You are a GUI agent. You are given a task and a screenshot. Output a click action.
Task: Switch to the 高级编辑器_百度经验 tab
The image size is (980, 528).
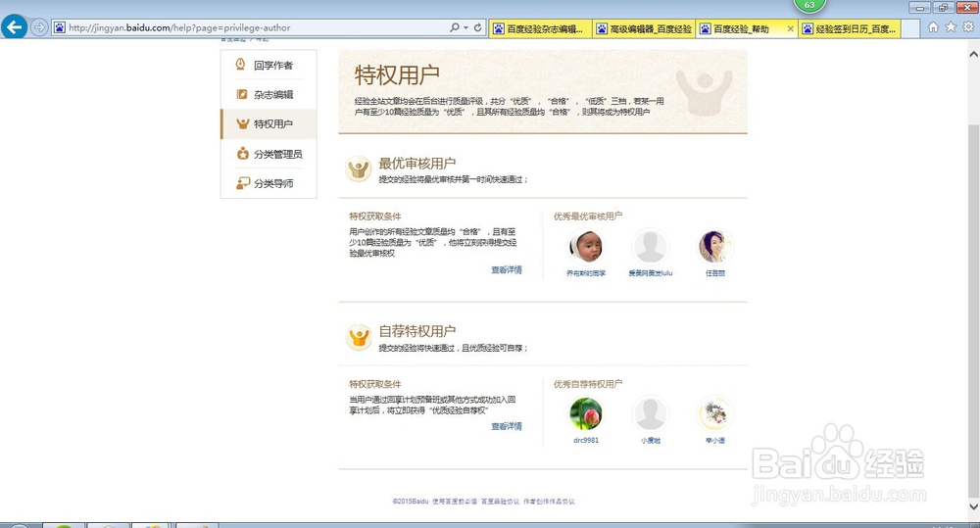[x=644, y=28]
